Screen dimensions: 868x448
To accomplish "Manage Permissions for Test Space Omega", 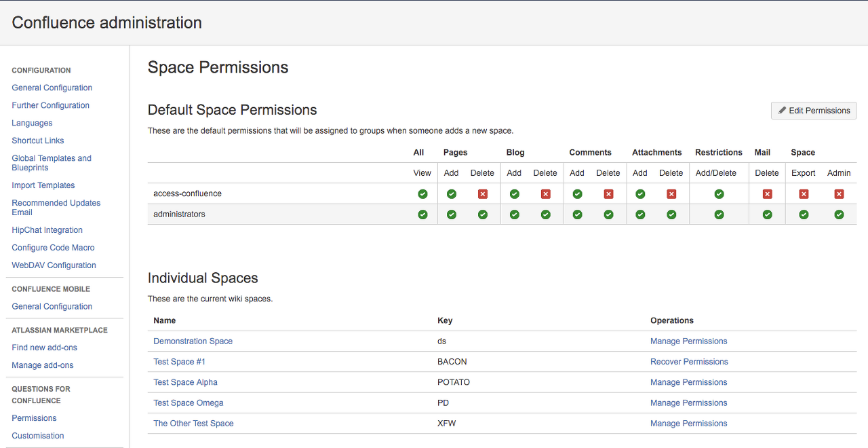I will pyautogui.click(x=688, y=403).
